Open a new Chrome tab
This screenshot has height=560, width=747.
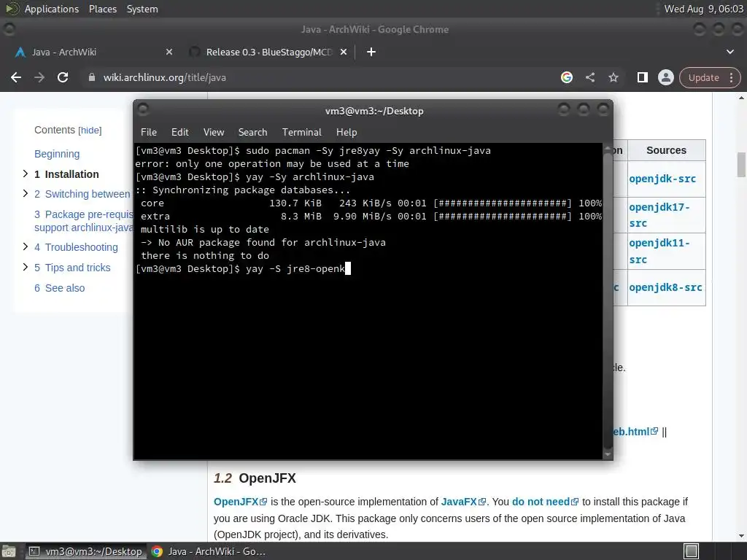coord(371,52)
